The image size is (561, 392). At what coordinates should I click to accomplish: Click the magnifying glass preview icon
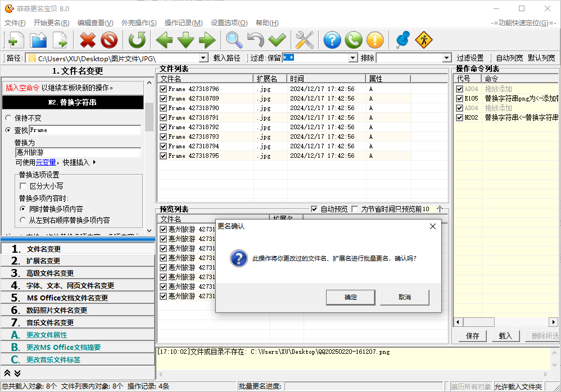click(x=234, y=40)
